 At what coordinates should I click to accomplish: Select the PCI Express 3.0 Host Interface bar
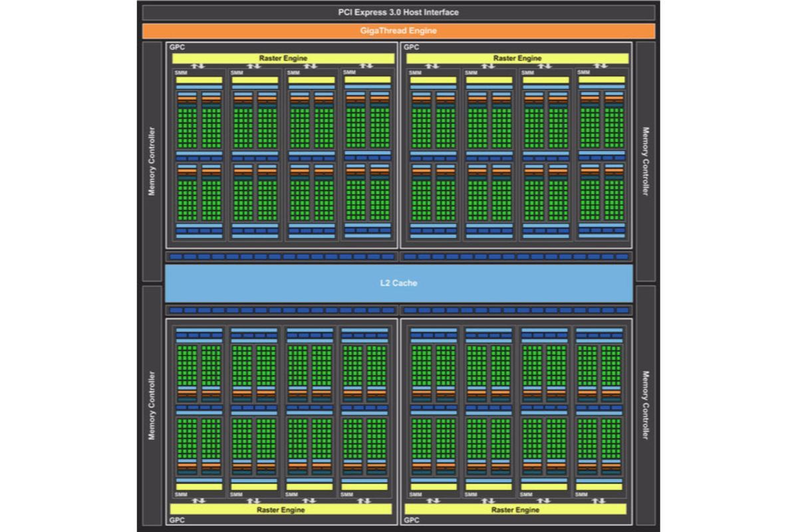click(399, 11)
